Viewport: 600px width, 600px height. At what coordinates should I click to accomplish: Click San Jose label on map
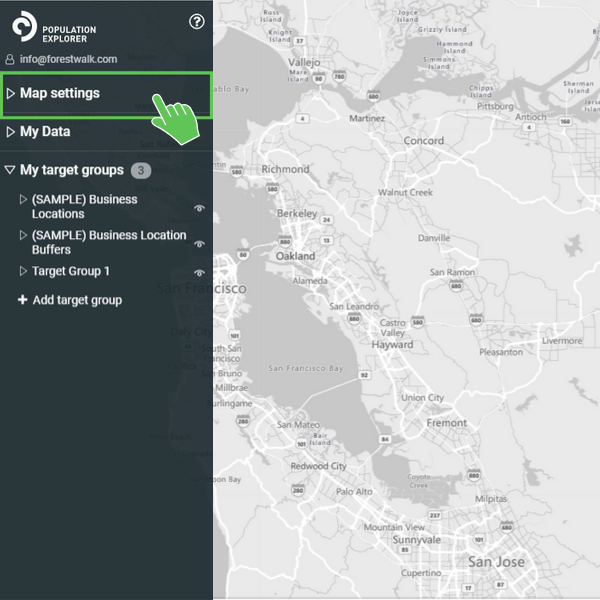(x=496, y=562)
